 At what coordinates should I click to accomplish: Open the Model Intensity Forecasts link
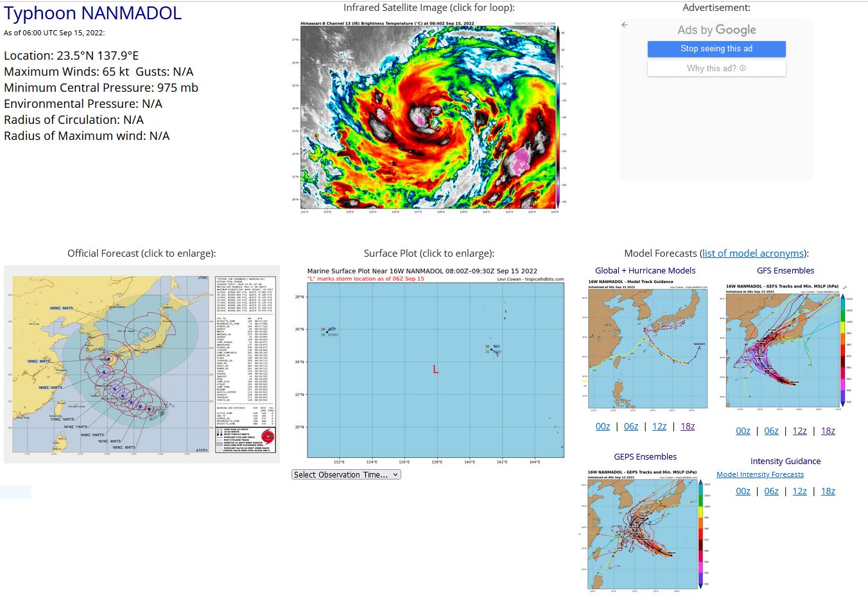point(760,475)
